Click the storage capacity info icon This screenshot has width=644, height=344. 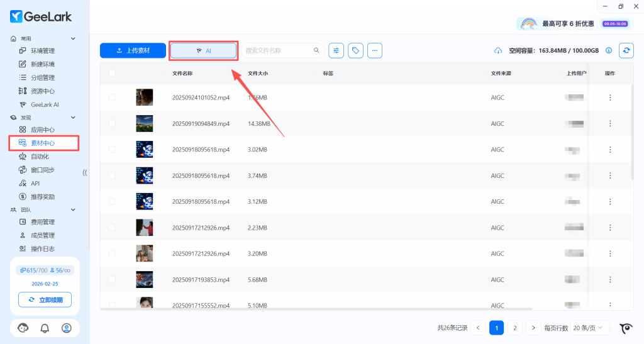[608, 50]
